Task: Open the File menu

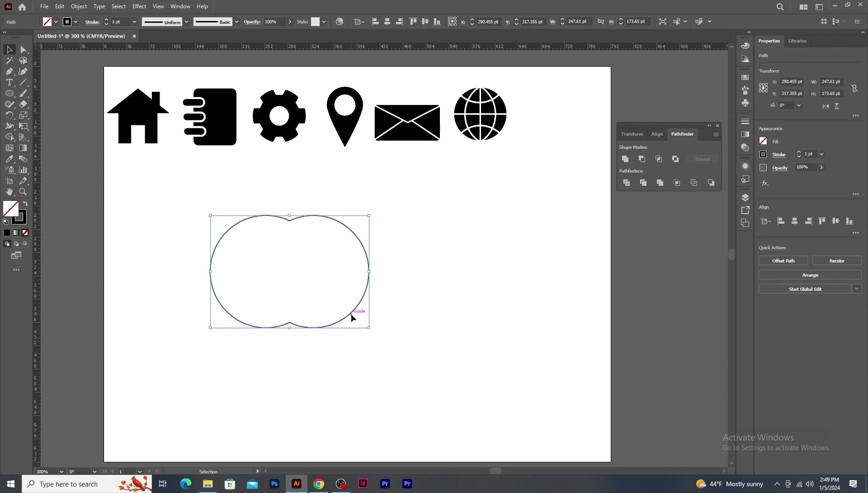Action: click(44, 6)
